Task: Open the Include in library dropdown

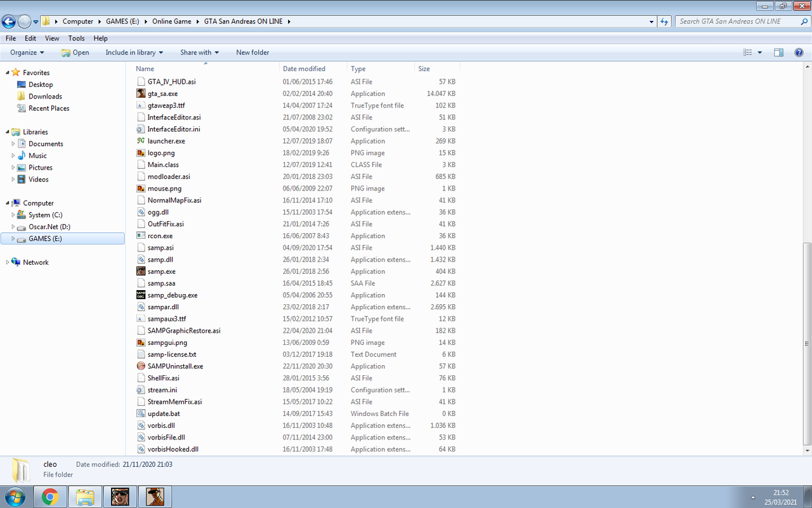Action: [x=134, y=53]
